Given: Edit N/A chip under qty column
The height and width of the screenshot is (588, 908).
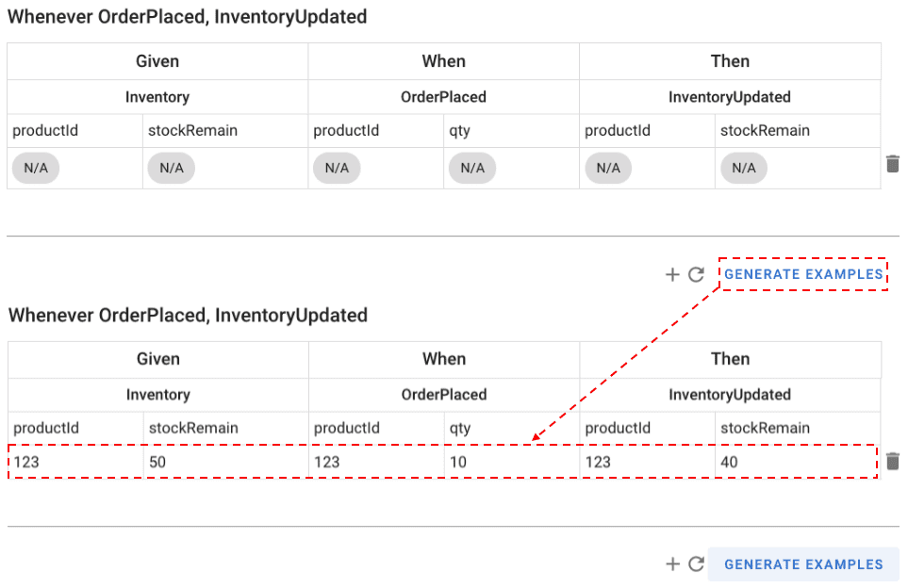Looking at the screenshot, I should coord(472,168).
